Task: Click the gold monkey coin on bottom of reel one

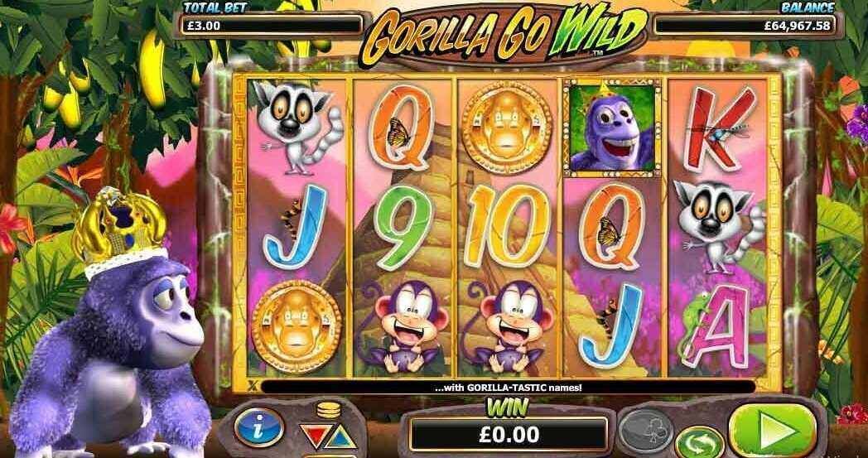Action: point(297,327)
